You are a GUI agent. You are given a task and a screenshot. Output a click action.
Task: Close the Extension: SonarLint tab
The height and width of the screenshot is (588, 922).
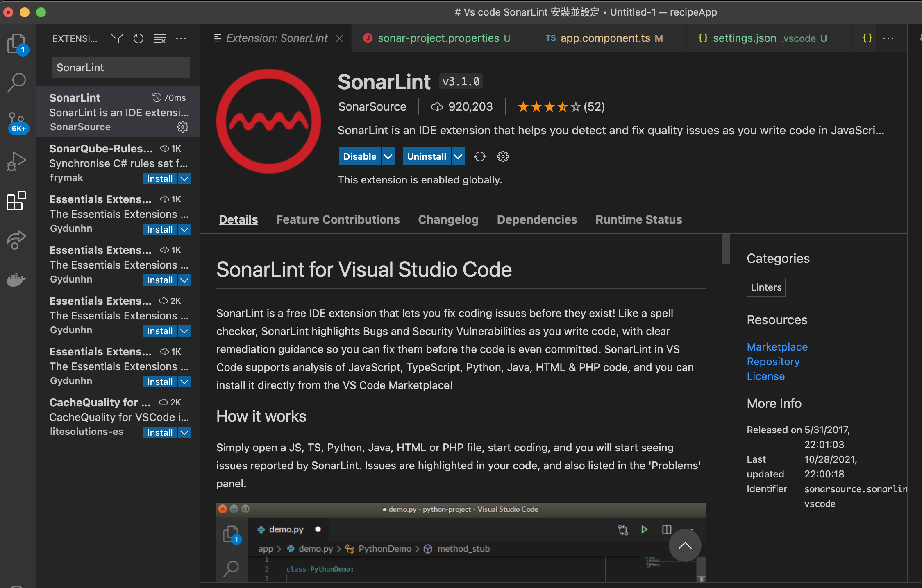click(339, 38)
